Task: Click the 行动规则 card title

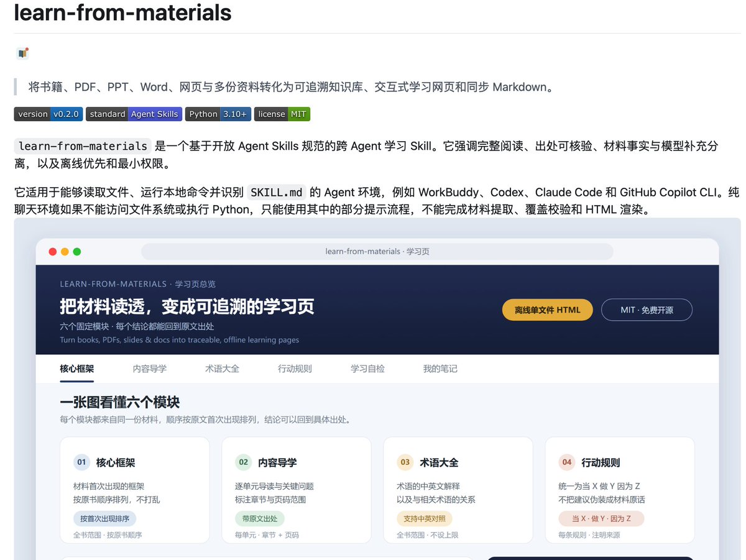Action: 601,462
